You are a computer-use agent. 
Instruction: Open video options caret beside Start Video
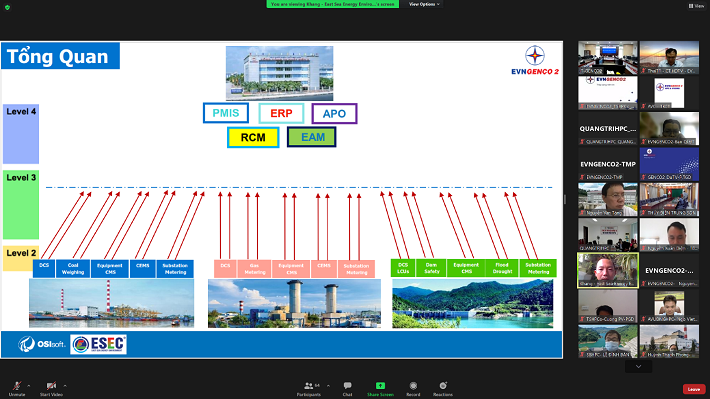(x=65, y=386)
